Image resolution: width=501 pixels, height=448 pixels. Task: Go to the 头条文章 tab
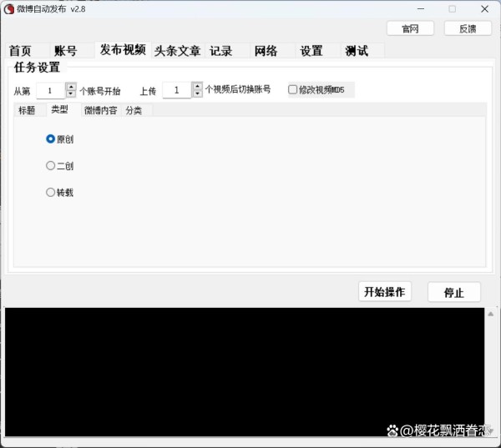coord(178,51)
